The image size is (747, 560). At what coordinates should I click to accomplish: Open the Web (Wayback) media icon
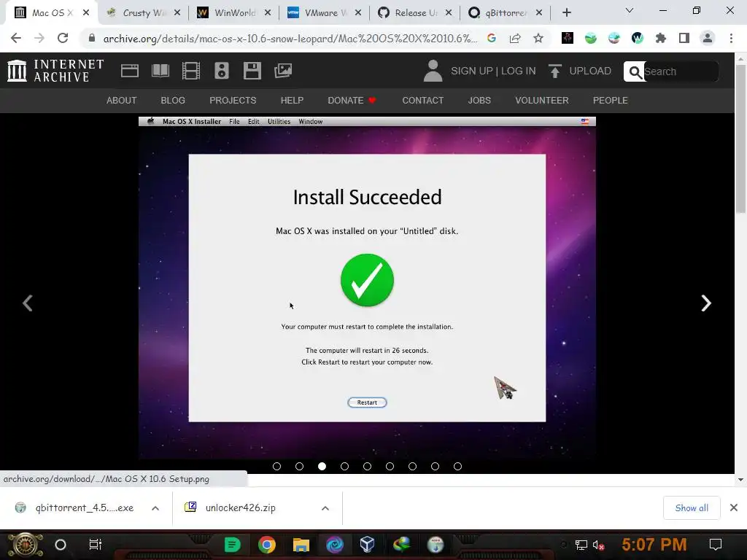pos(130,71)
